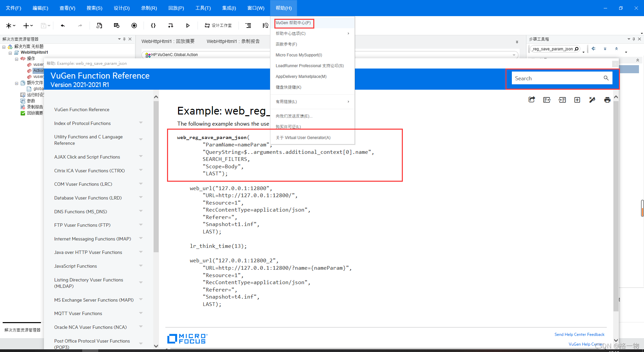The image size is (644, 352).
Task: Expand MQTT Vuser Functions section
Action: (141, 313)
